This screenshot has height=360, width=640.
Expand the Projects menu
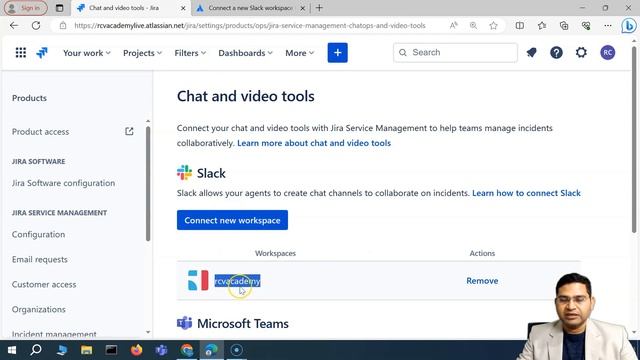tap(142, 53)
